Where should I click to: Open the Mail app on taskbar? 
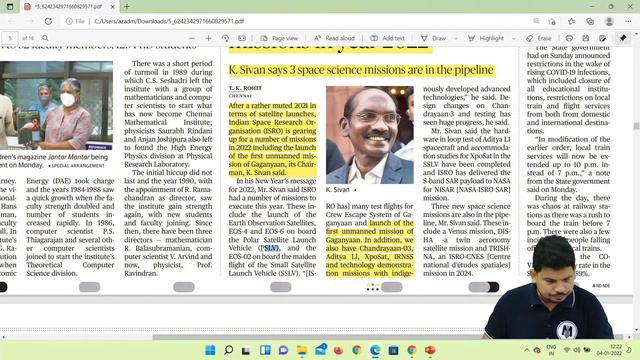[320, 350]
